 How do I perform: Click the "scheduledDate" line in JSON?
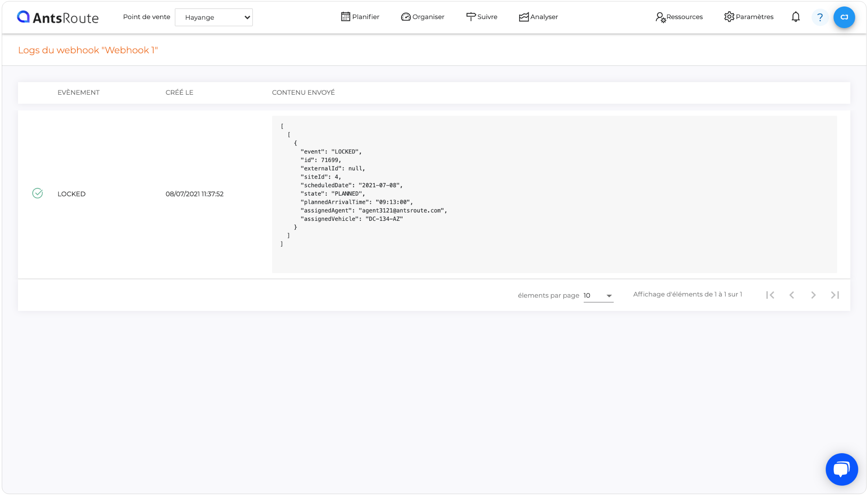point(351,185)
